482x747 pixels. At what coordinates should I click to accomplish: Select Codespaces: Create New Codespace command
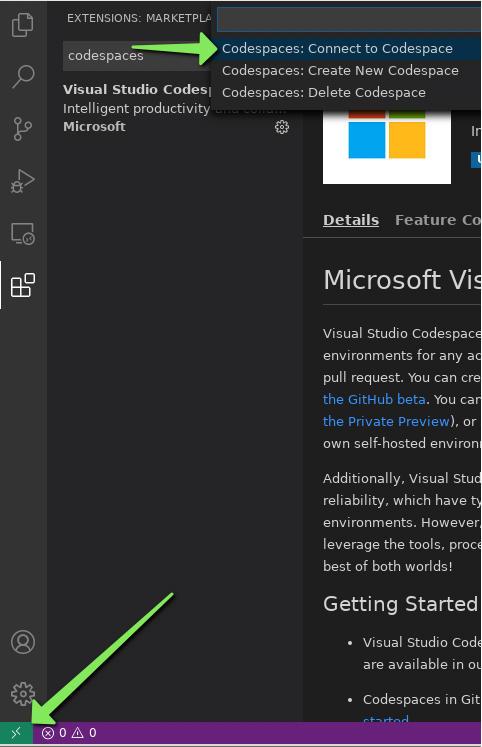346,71
